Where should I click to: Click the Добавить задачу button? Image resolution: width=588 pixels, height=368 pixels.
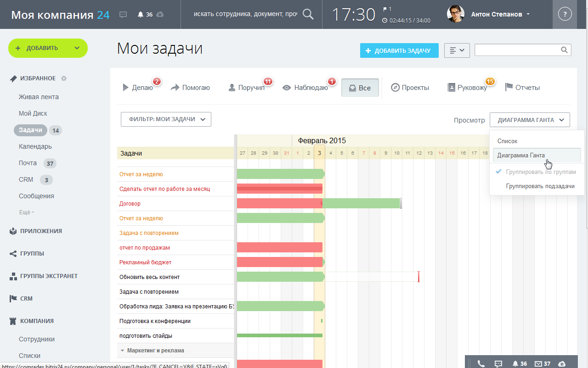pyautogui.click(x=399, y=50)
